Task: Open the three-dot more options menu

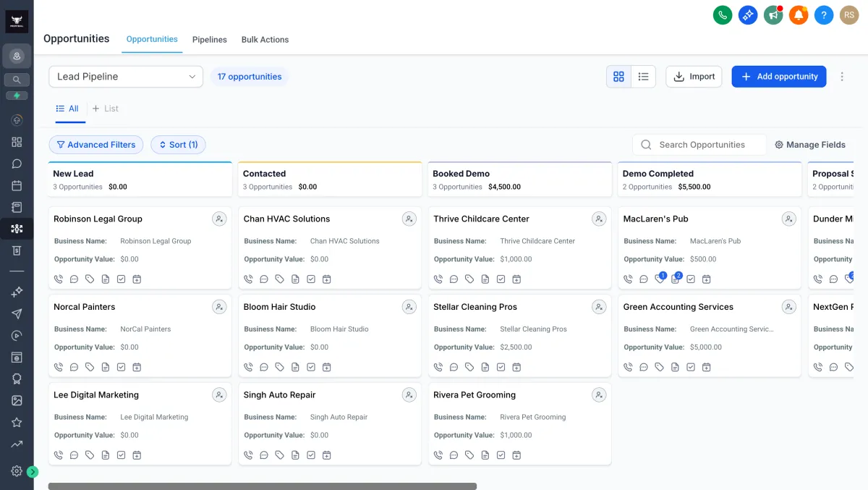Action: 842,77
